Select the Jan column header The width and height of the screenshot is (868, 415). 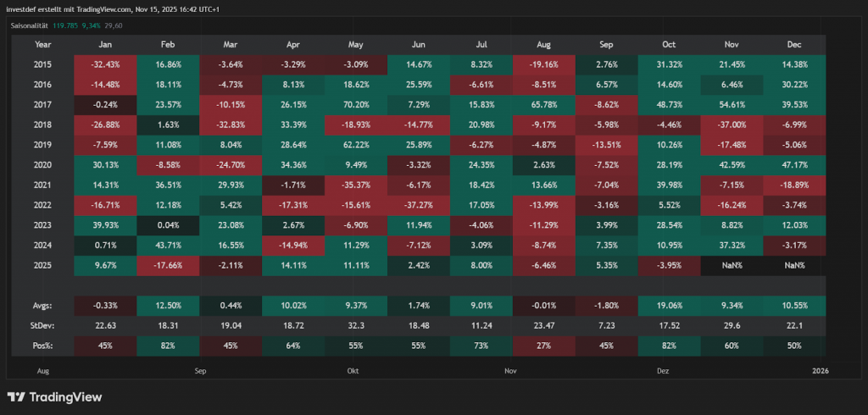(105, 44)
